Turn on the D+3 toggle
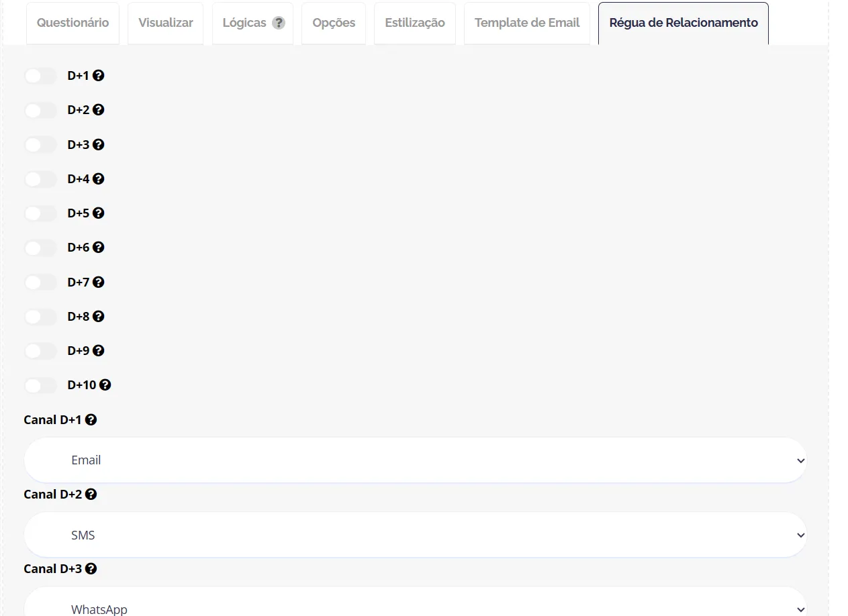Viewport: 848px width, 616px height. point(40,144)
